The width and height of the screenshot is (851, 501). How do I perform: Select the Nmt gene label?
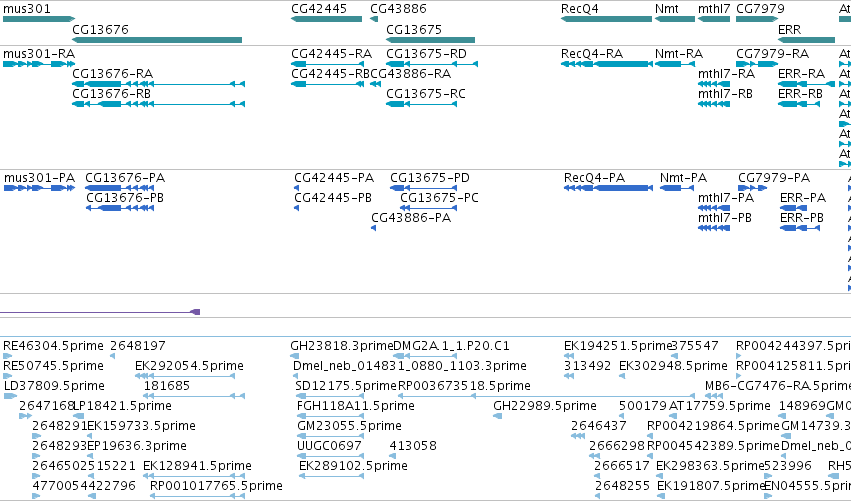pos(666,9)
